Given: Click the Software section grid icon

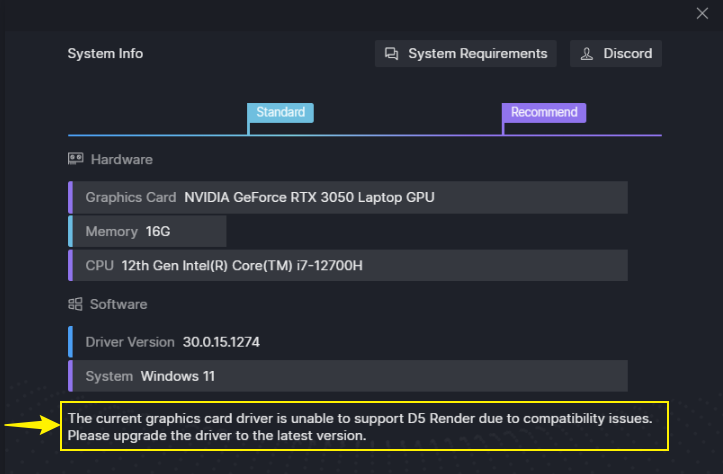Looking at the screenshot, I should click(75, 304).
